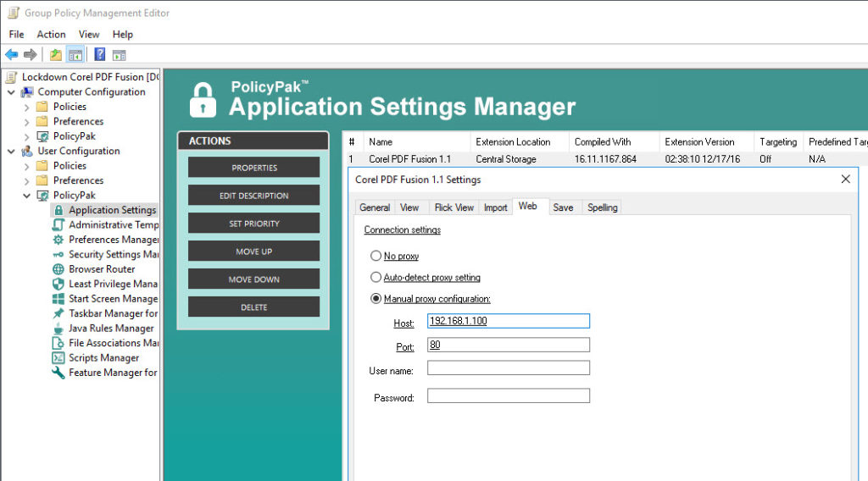Click the Forward arrow toolbar icon
The image size is (868, 481).
click(31, 55)
